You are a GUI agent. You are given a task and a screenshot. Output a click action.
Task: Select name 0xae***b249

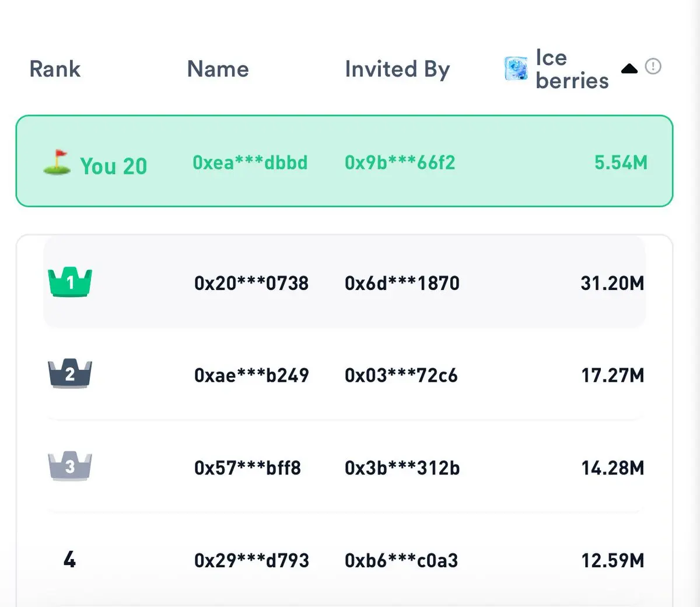coord(251,375)
